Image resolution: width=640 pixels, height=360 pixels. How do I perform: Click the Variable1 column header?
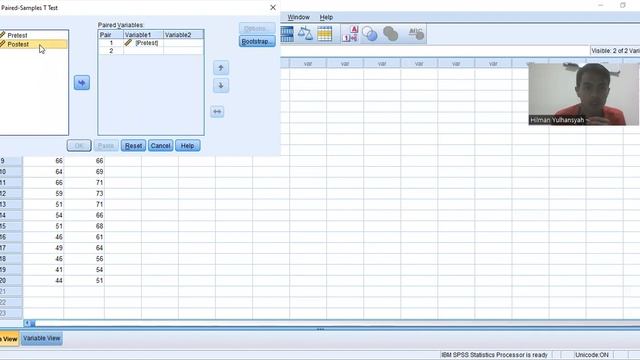[x=143, y=35]
